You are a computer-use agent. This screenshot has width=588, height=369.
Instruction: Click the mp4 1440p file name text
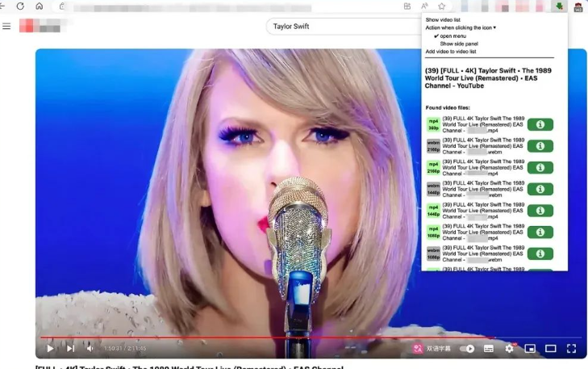[483, 211]
